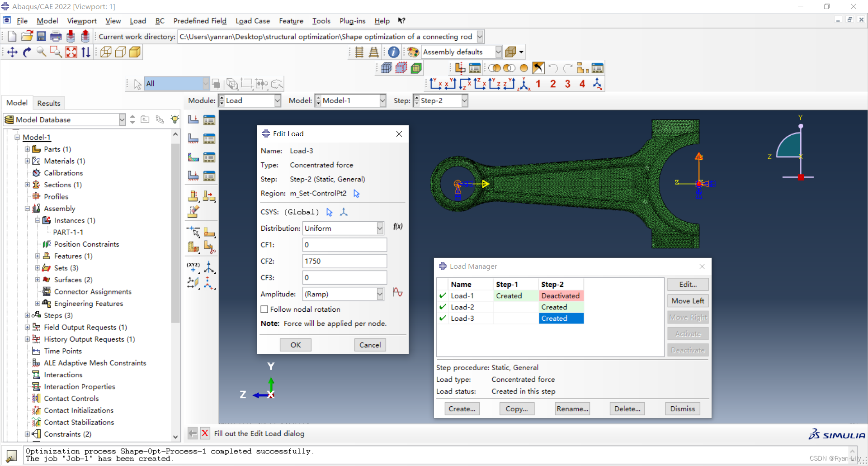
Task: Open the Step-2 step selector dropdown
Action: tap(440, 100)
